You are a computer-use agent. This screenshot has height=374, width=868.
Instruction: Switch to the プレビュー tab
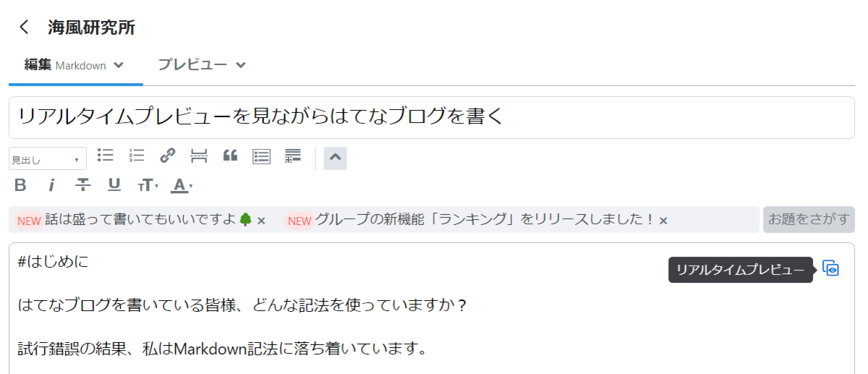(202, 65)
